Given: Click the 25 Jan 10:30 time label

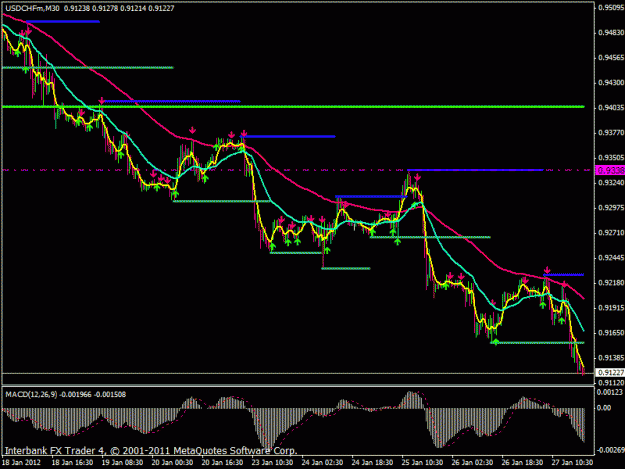Looking at the screenshot, I should [422, 463].
